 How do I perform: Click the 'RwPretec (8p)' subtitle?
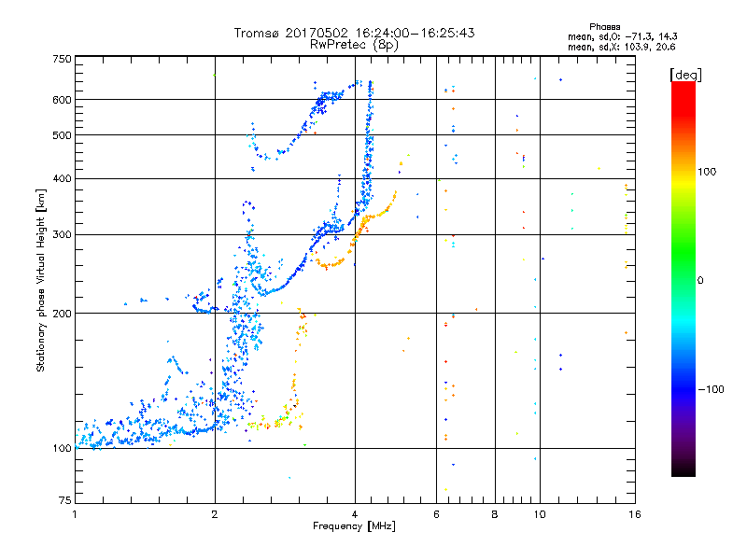pyautogui.click(x=354, y=45)
